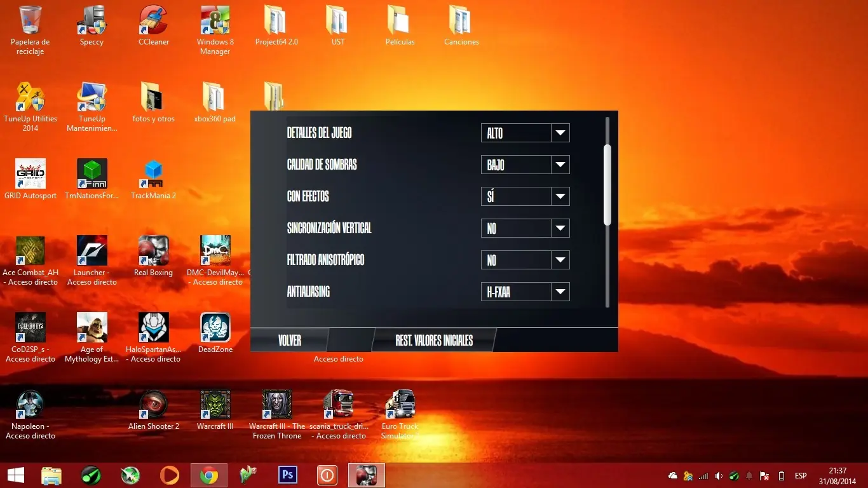The width and height of the screenshot is (868, 488).
Task: Launch Napoleon - Acceso directo
Action: [x=31, y=414]
